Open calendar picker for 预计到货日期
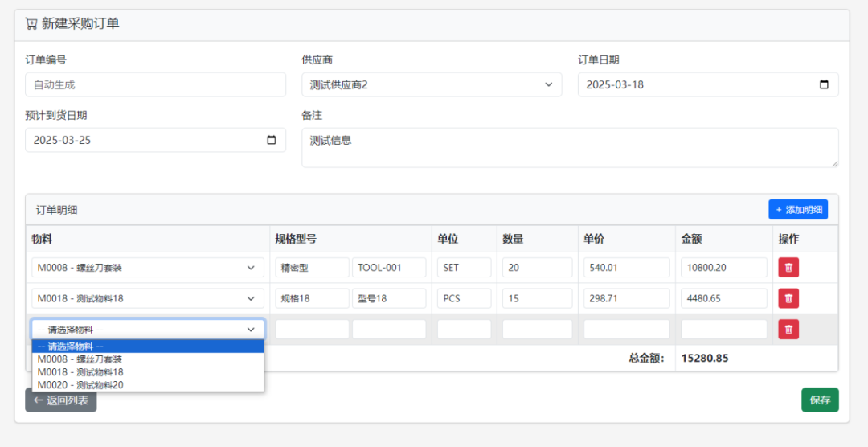Screen dimensions: 868x447 [272, 140]
